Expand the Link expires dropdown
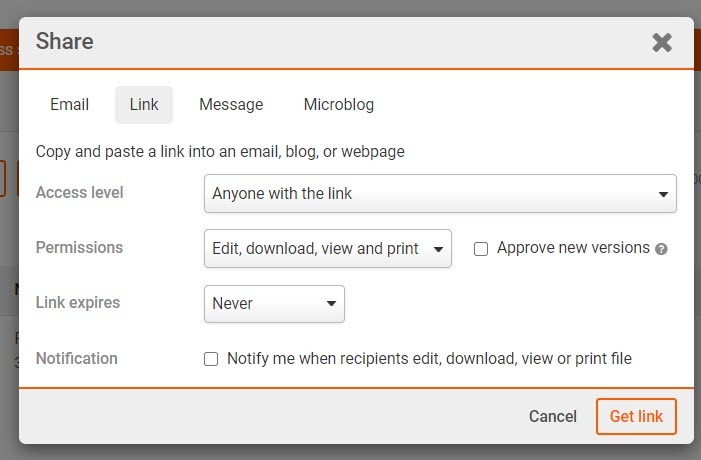 click(274, 304)
